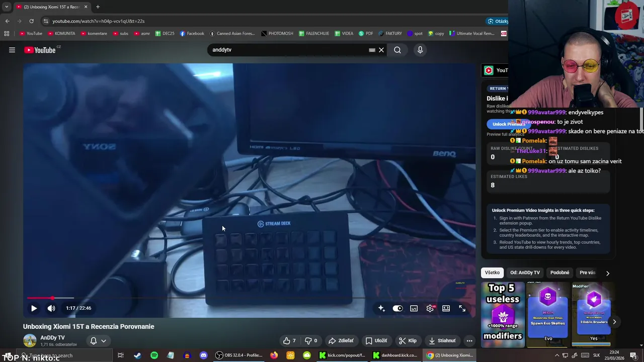Viewport: 644px width, 362px height.
Task: Select the Podobné filter chip
Action: 559,273
